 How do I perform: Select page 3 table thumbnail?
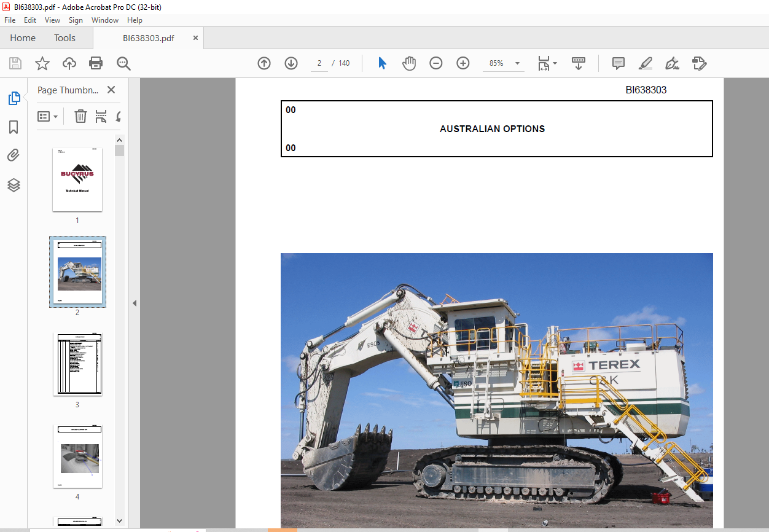[77, 364]
